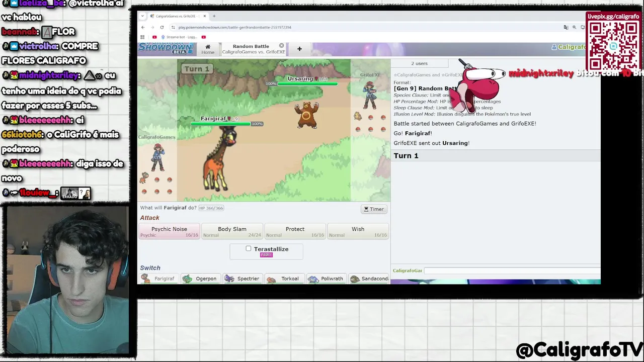The height and width of the screenshot is (362, 644).
Task: Click the FAIRY tera type badge
Action: tap(266, 255)
